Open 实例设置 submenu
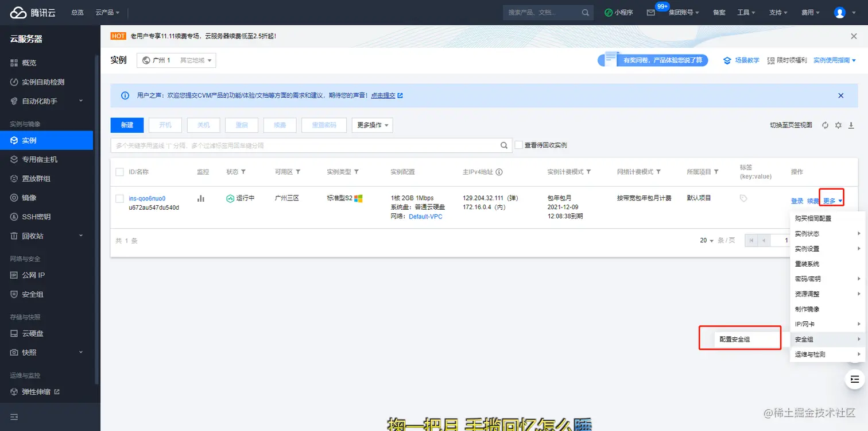Viewport: 868px width, 431px height. (x=827, y=249)
